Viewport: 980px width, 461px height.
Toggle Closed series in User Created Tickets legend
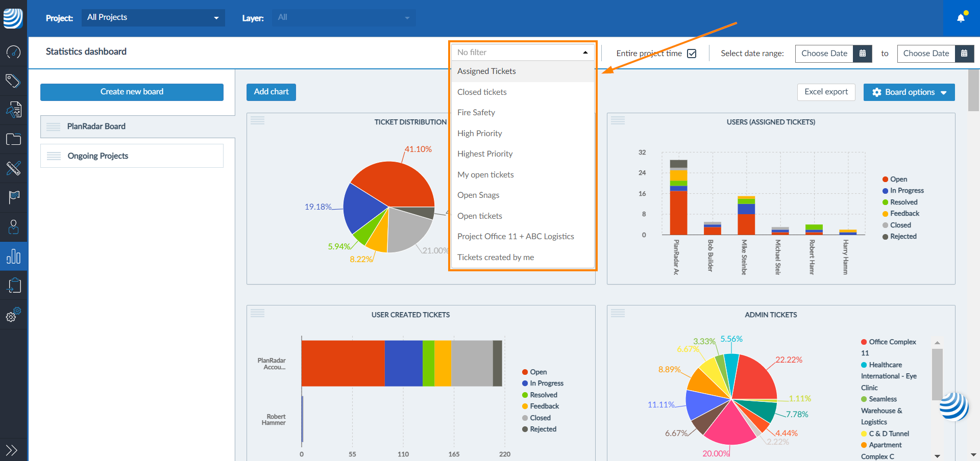[x=540, y=418]
